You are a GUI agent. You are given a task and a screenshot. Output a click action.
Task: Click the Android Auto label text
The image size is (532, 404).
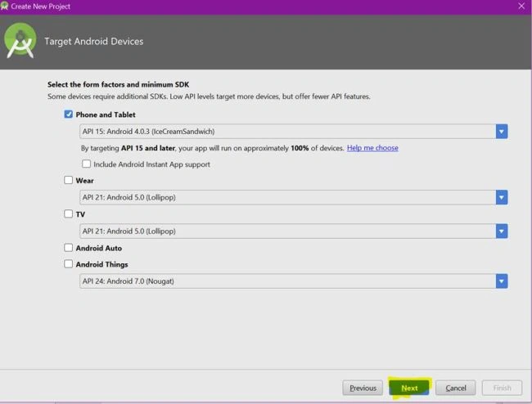pyautogui.click(x=99, y=248)
